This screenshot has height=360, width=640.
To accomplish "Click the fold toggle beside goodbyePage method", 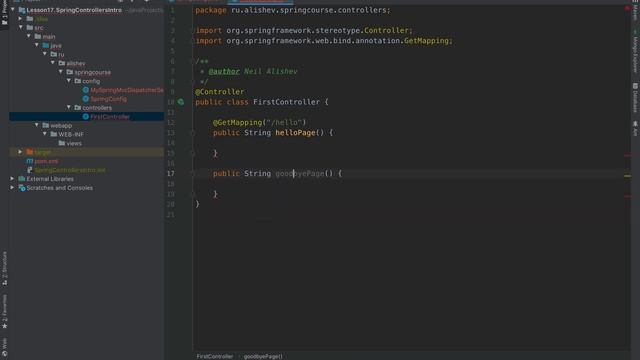I will [193, 173].
